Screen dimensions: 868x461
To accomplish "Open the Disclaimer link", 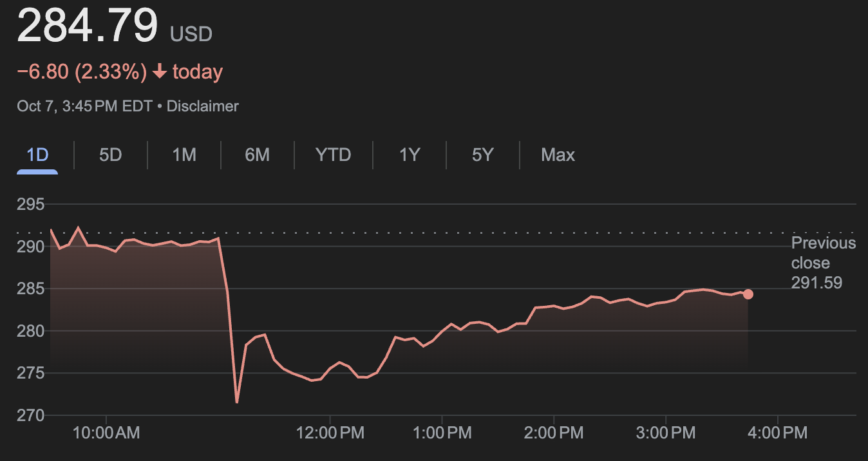I will click(202, 106).
